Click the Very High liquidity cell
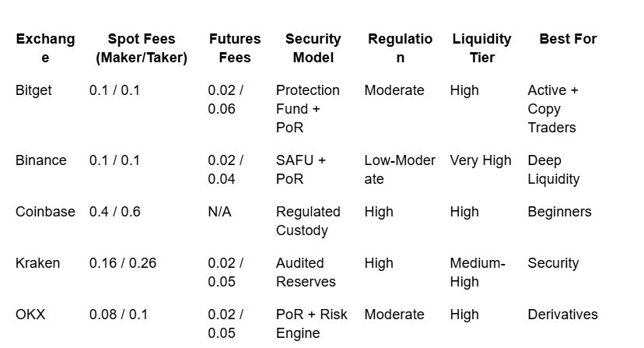644x348 pixels. [480, 160]
